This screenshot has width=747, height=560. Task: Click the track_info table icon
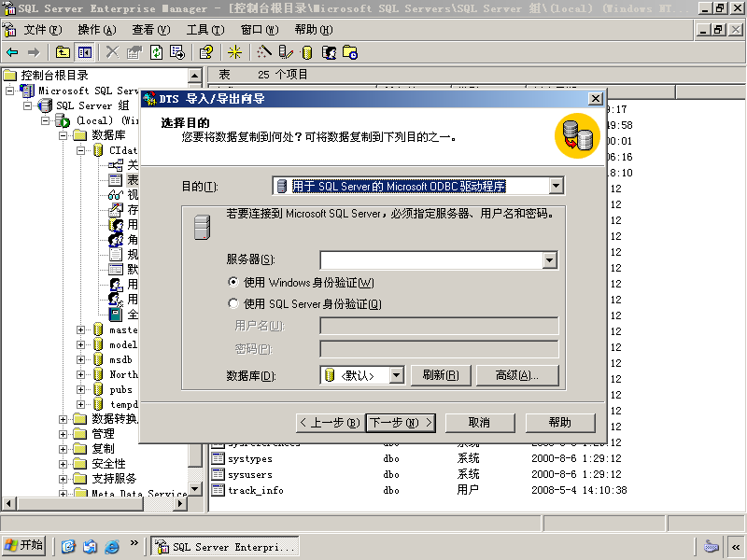(x=218, y=490)
